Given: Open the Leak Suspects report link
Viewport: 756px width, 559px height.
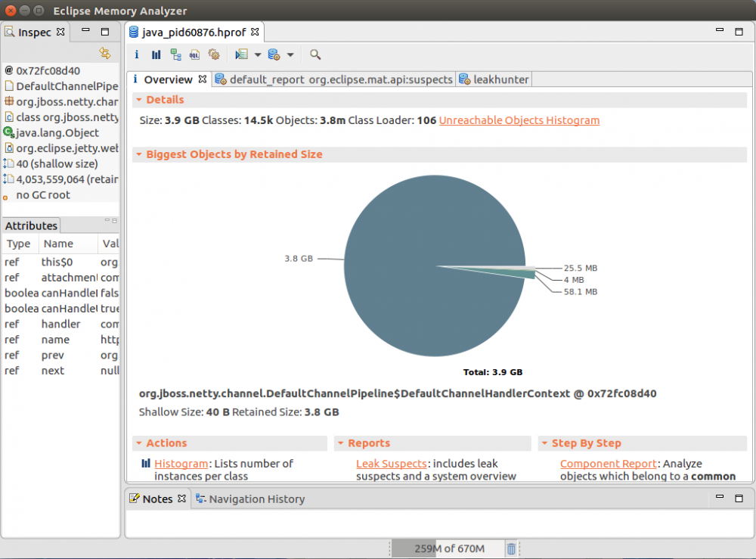Looking at the screenshot, I should pyautogui.click(x=391, y=464).
